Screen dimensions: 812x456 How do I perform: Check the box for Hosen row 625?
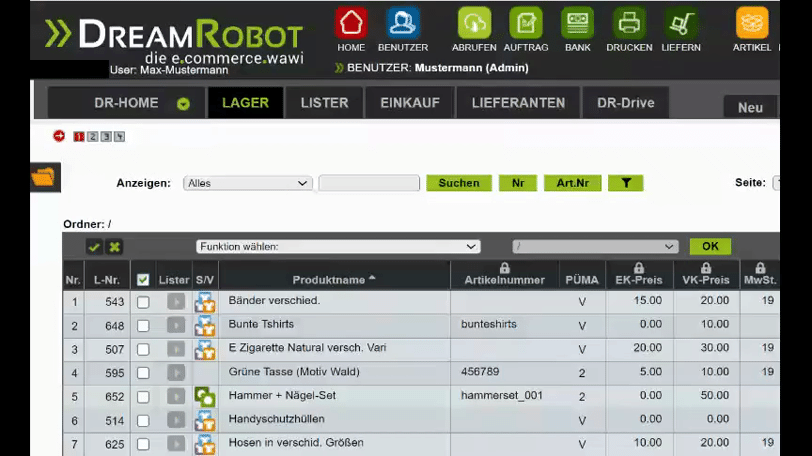[x=143, y=444]
